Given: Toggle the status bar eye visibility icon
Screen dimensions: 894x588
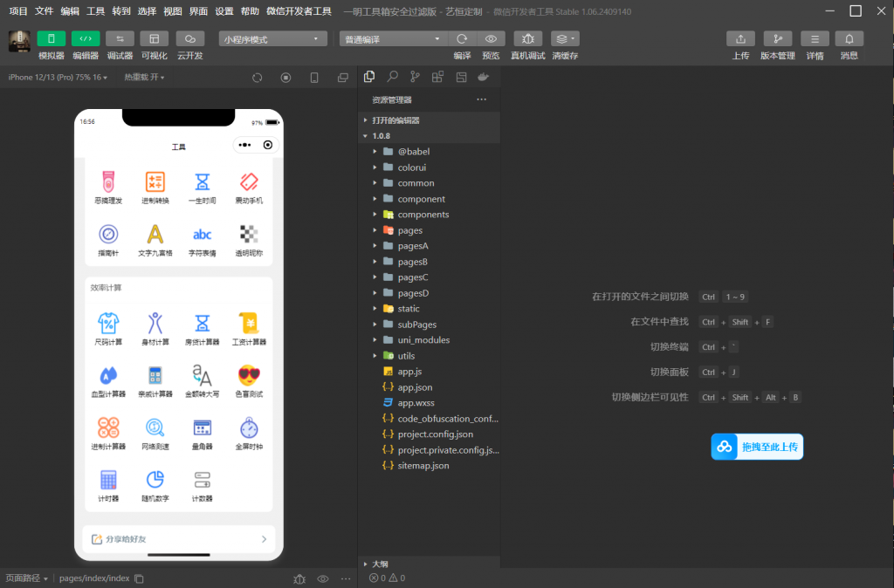Looking at the screenshot, I should click(x=323, y=578).
